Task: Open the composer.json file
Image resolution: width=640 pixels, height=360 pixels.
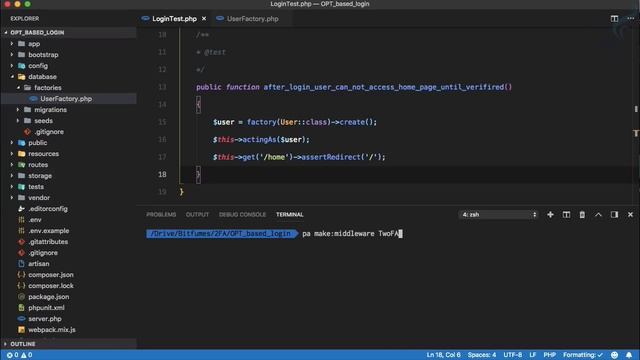Action: pos(51,275)
